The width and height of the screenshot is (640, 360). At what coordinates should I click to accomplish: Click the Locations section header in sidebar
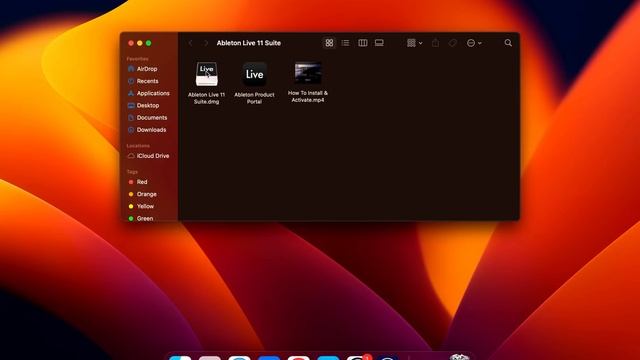138,146
